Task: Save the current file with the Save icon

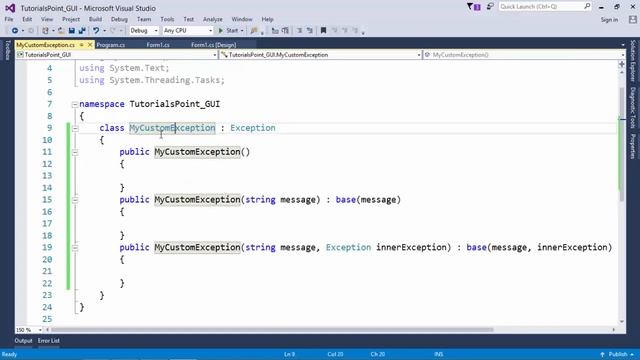Action: pyautogui.click(x=72, y=31)
